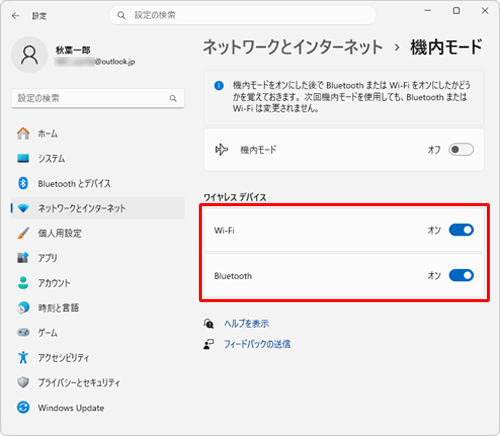
Task: Click the ホーム house icon
Action: pyautogui.click(x=23, y=133)
